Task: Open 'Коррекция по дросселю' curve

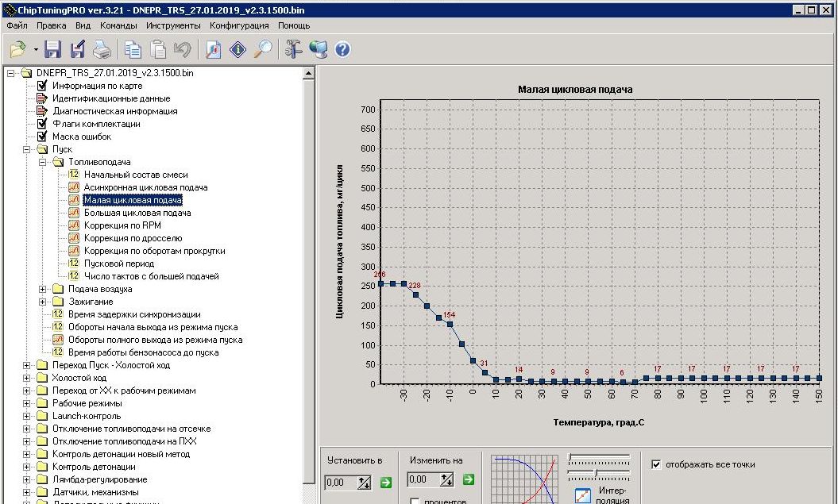Action: point(133,238)
